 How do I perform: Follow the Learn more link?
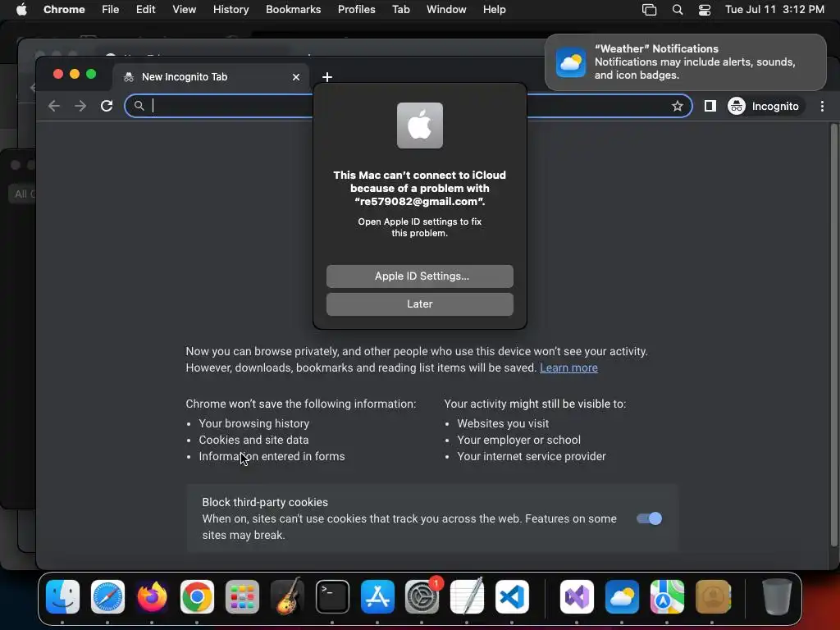[x=568, y=368]
